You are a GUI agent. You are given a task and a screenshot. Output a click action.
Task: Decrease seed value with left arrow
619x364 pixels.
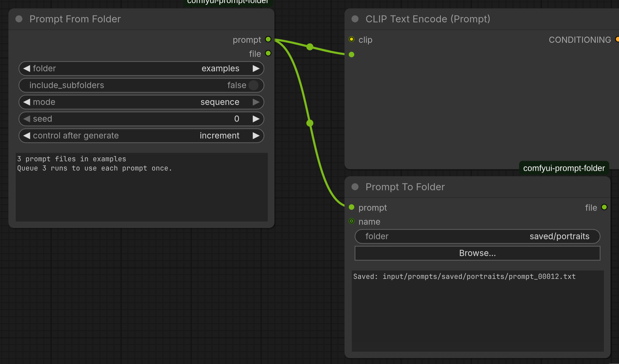click(27, 119)
